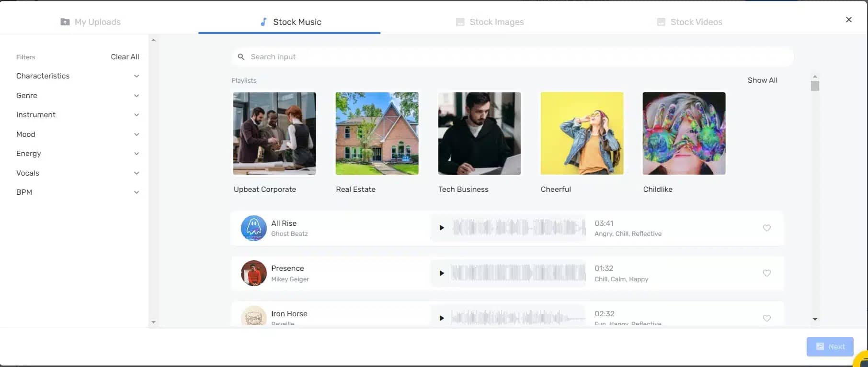
Task: Click the Stock Videos icon
Action: coord(661,22)
